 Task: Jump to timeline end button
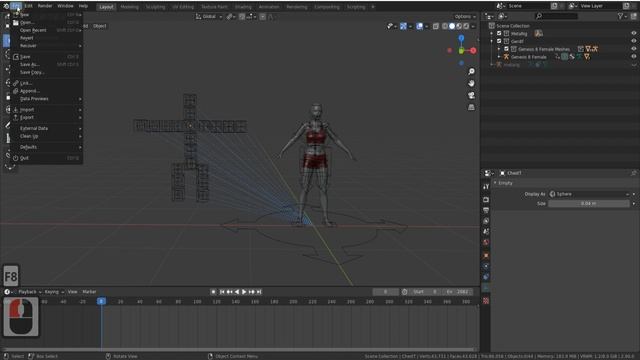coord(259,292)
